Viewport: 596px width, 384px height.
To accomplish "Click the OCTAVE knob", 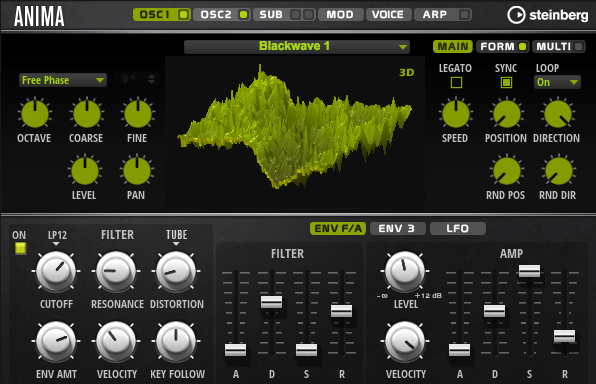I will 35,113.
